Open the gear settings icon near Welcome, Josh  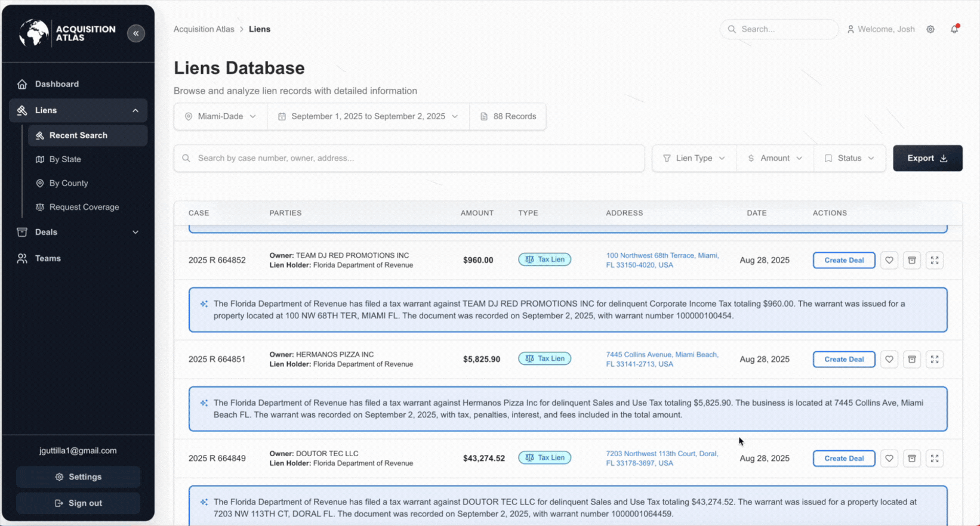930,29
